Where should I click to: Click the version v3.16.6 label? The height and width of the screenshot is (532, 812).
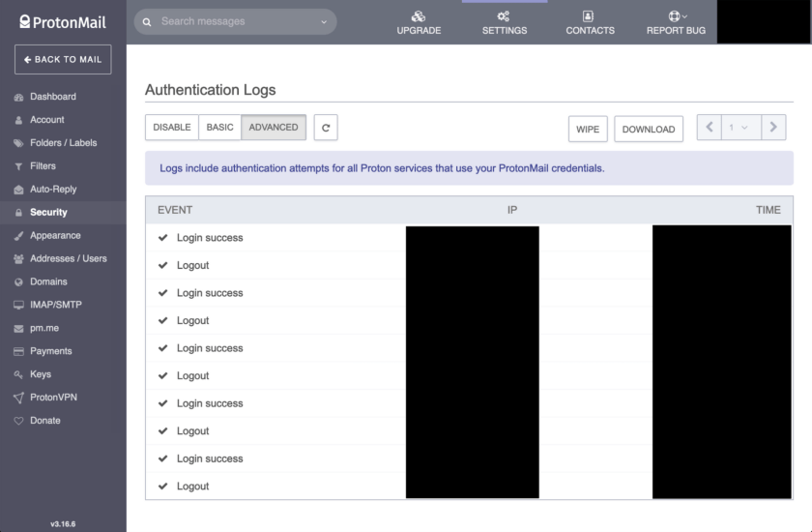pyautogui.click(x=63, y=523)
